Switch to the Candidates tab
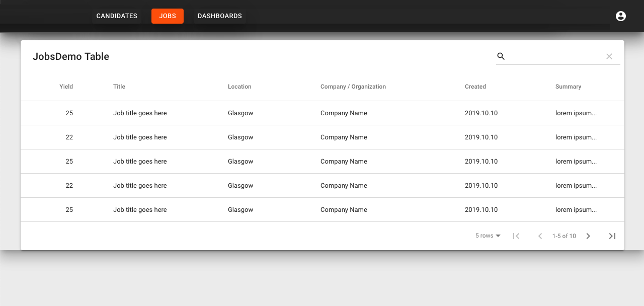The image size is (644, 306). 117,16
